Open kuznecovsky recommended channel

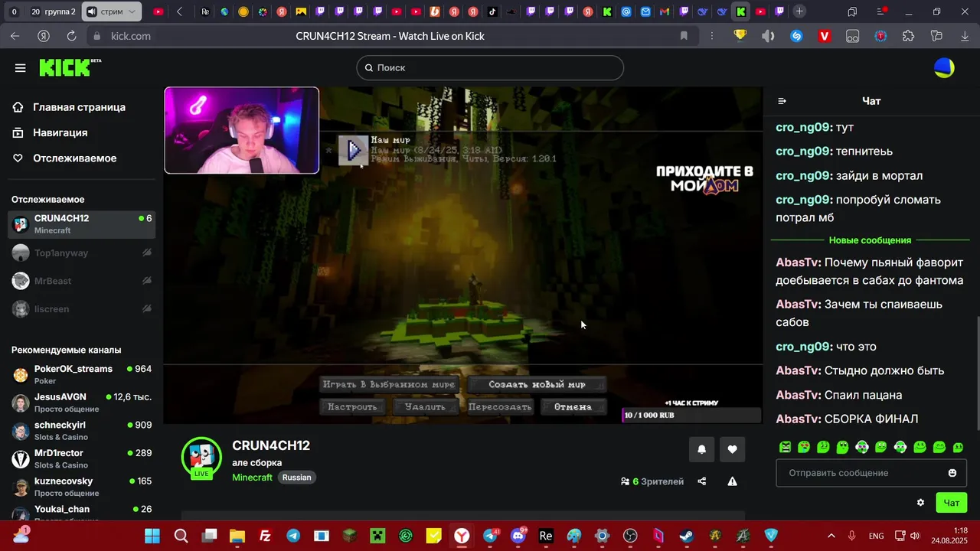pos(81,487)
